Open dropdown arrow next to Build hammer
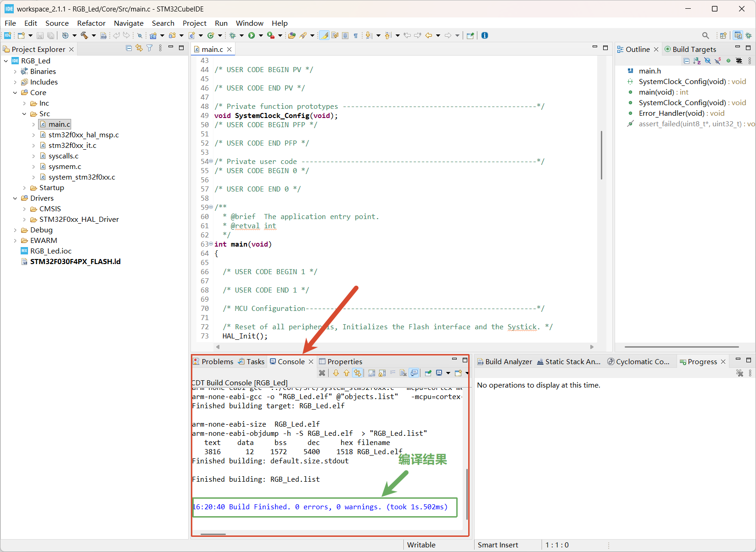The image size is (756, 552). tap(94, 35)
